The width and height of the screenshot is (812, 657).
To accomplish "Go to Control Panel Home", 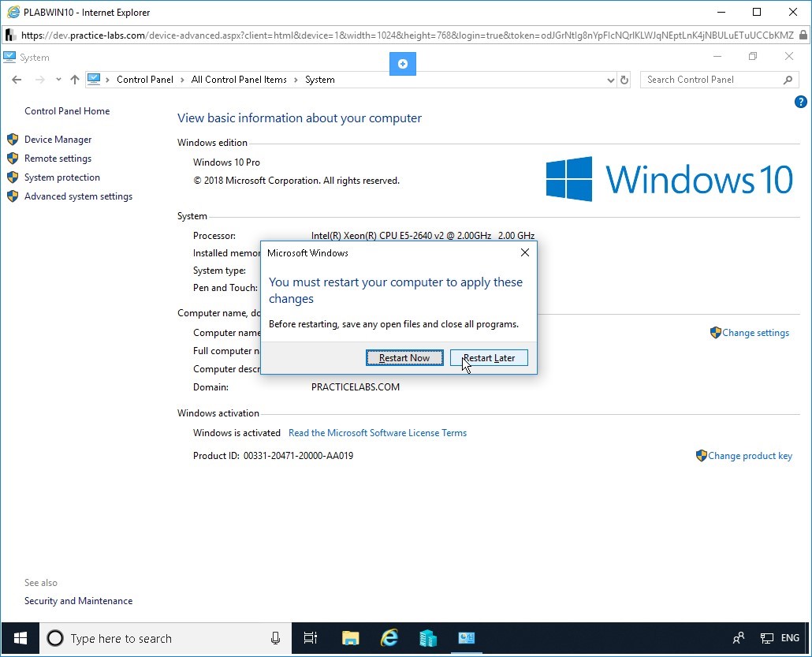I will (67, 111).
